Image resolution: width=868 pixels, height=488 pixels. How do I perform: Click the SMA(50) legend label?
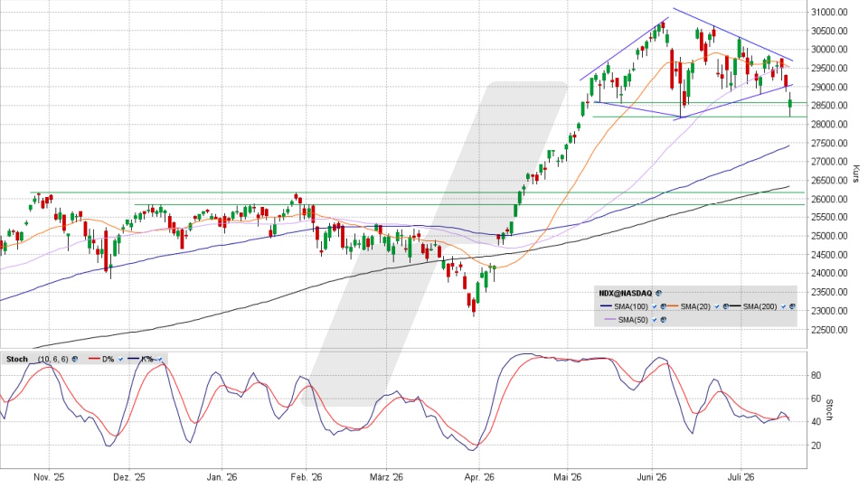coord(633,320)
